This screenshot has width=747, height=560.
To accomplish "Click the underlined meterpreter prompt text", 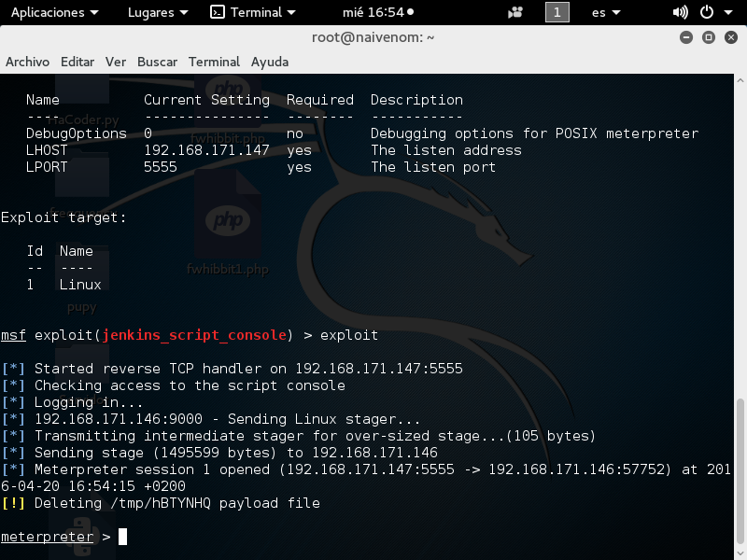I will point(48,537).
